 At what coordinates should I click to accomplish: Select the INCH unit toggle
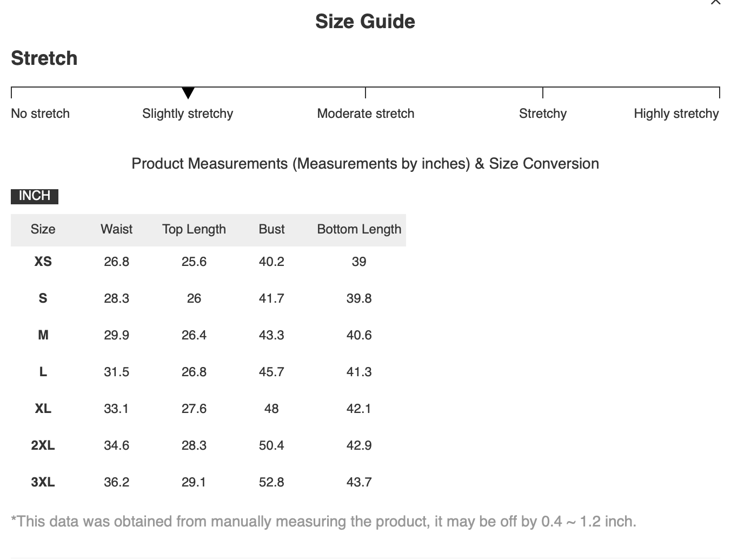coord(35,196)
